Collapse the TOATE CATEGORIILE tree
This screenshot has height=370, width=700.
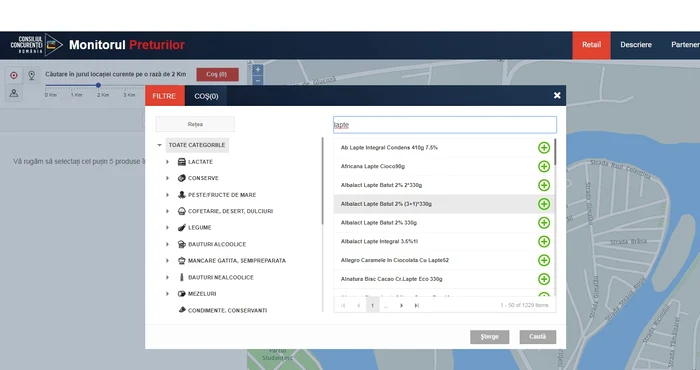point(159,145)
